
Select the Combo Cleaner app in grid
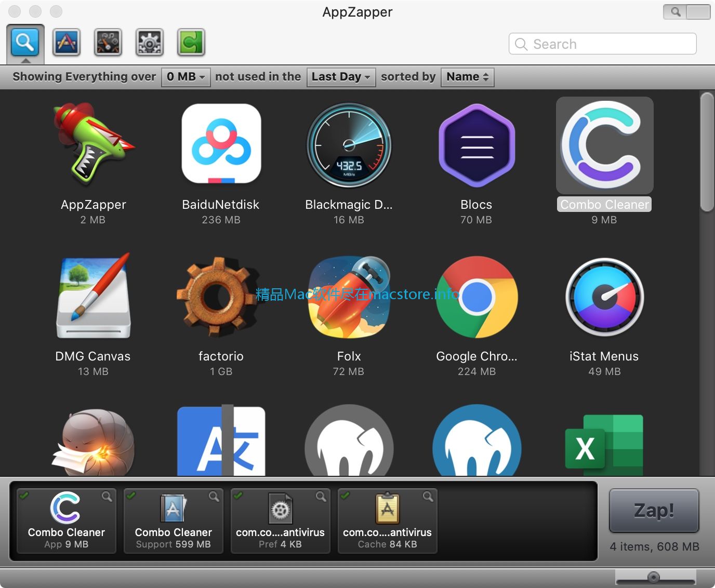tap(604, 145)
